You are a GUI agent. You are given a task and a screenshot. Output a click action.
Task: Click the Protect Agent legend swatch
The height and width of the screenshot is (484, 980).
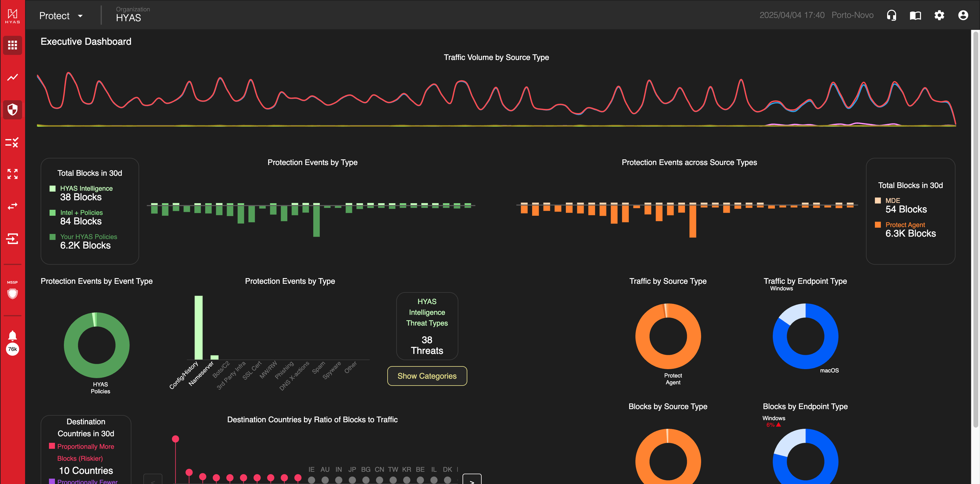(x=878, y=225)
